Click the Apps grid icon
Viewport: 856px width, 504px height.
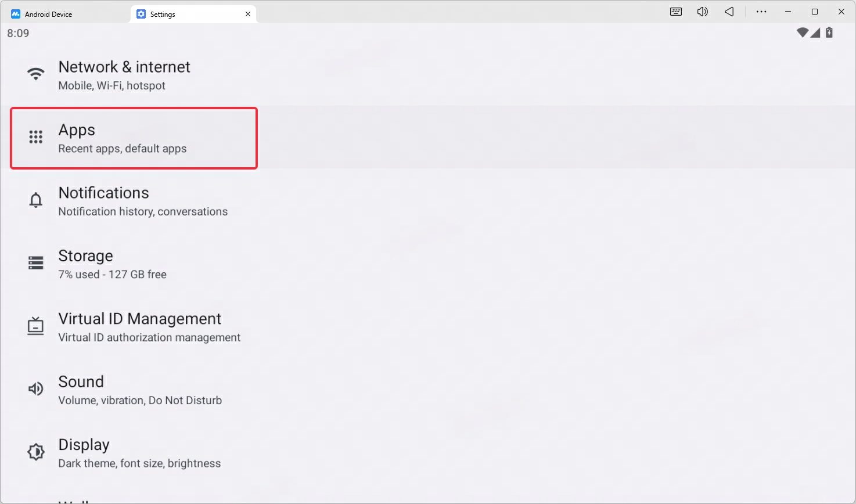[x=36, y=137]
